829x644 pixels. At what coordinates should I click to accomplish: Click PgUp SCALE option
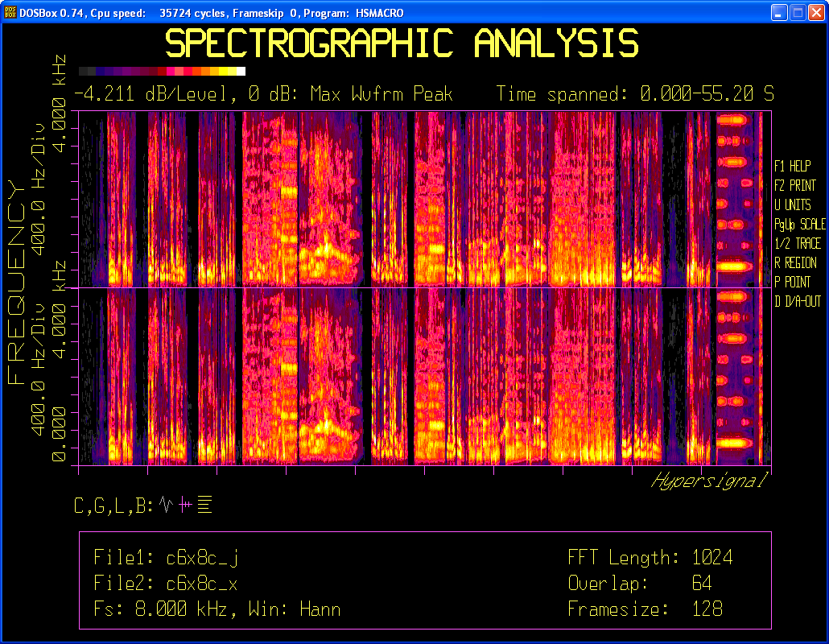tap(799, 224)
